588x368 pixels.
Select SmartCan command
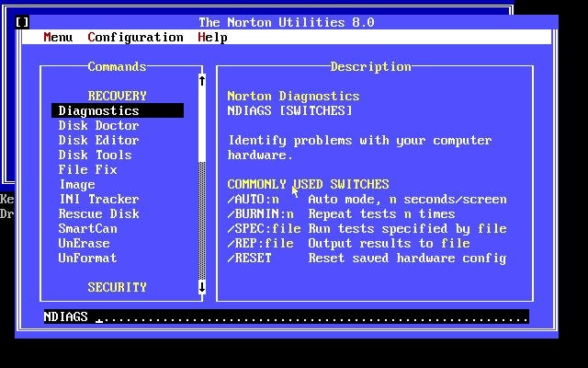(x=88, y=228)
